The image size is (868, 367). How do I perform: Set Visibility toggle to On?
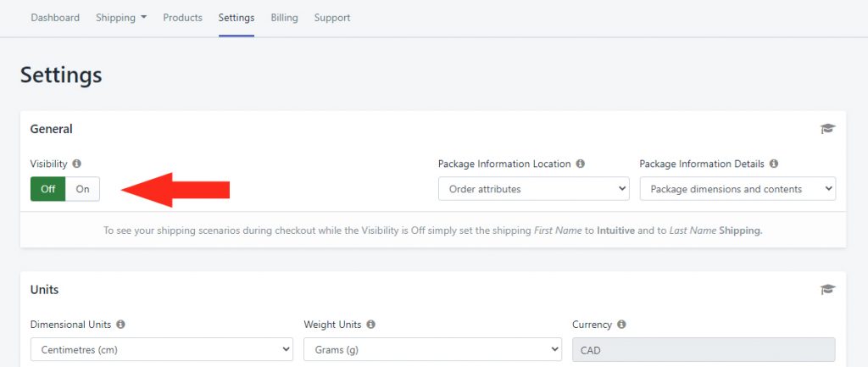click(x=82, y=189)
